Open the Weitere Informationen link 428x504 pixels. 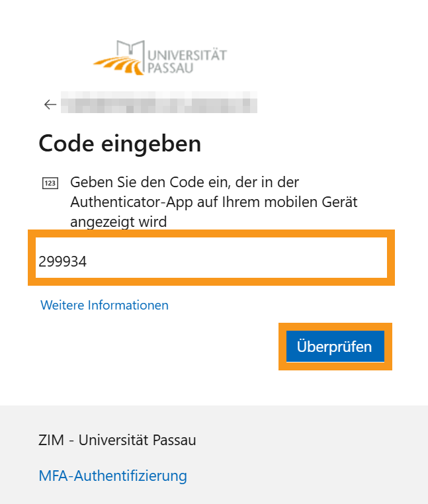105,305
